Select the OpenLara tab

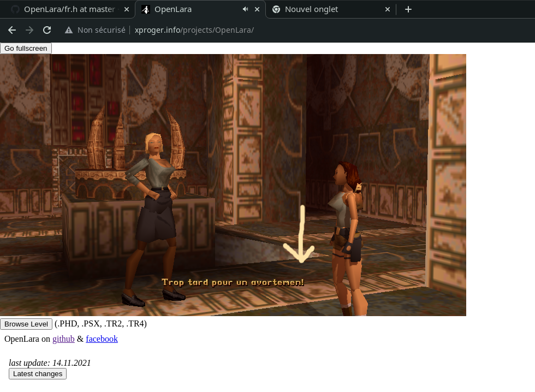(x=201, y=9)
